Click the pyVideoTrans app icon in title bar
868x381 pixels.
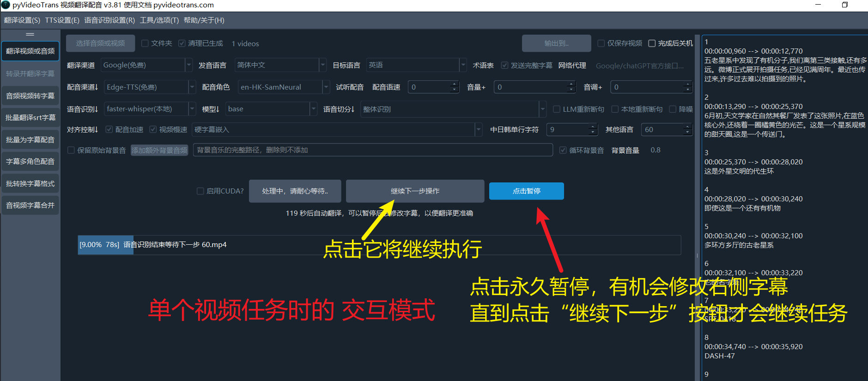click(x=6, y=5)
